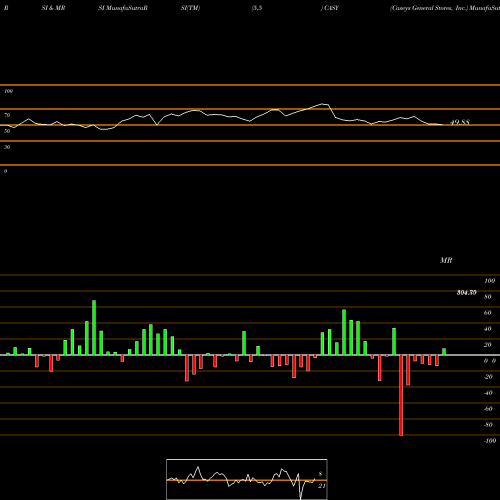Viewport: 500px width, 500px height.
Task: Click the 49.88 RSI value label
Action: point(460,122)
